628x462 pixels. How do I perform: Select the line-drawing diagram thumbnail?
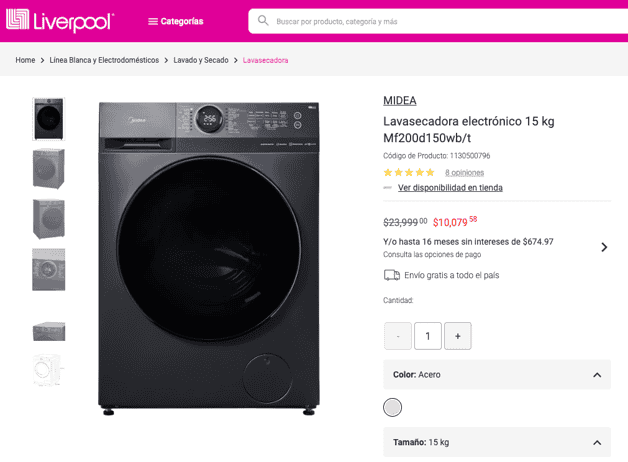click(x=48, y=371)
